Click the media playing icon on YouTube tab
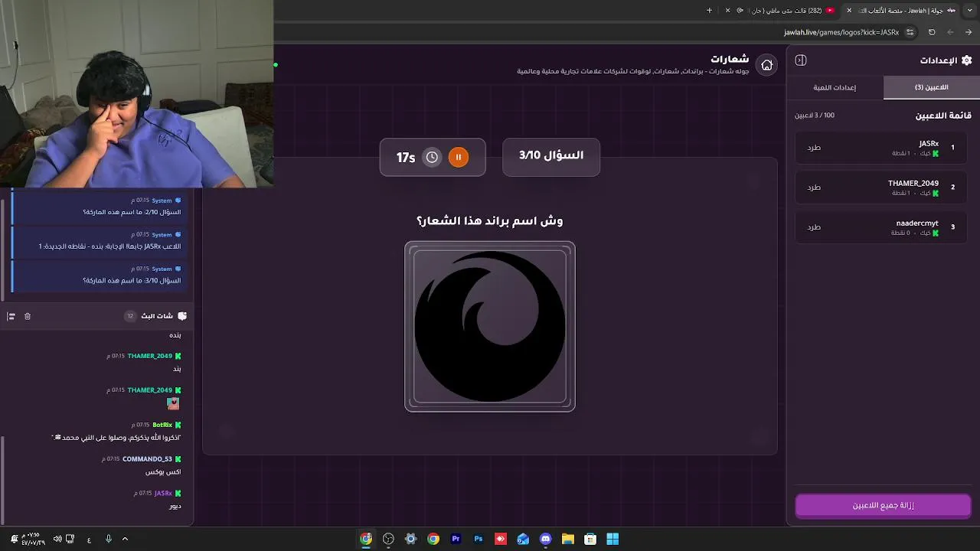Viewport: 980px width, 551px height. tap(740, 10)
